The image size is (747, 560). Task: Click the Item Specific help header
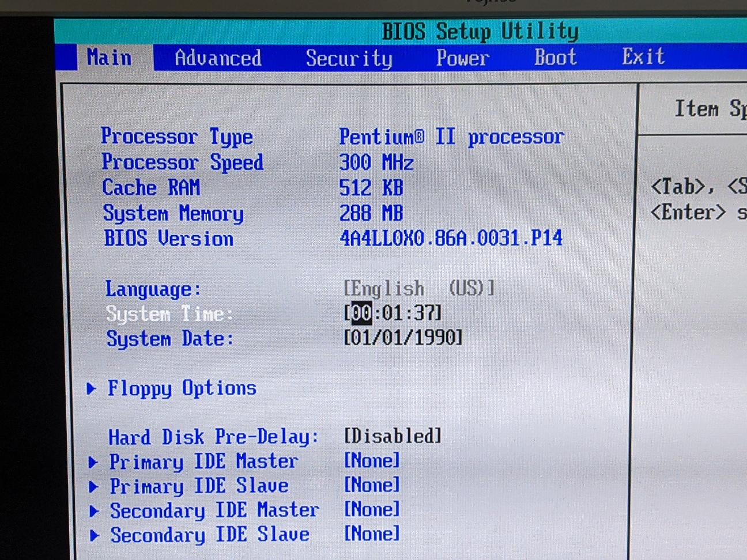711,108
